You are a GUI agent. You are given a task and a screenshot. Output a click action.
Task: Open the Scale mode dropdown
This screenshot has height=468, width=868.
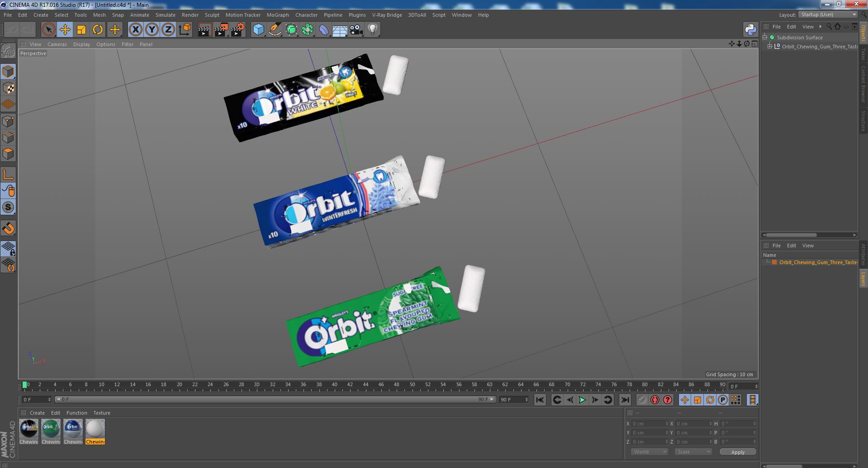coord(693,452)
